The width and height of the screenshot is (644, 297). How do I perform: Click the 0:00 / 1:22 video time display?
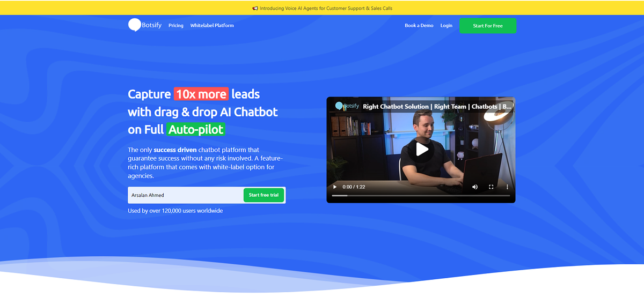coord(354,187)
